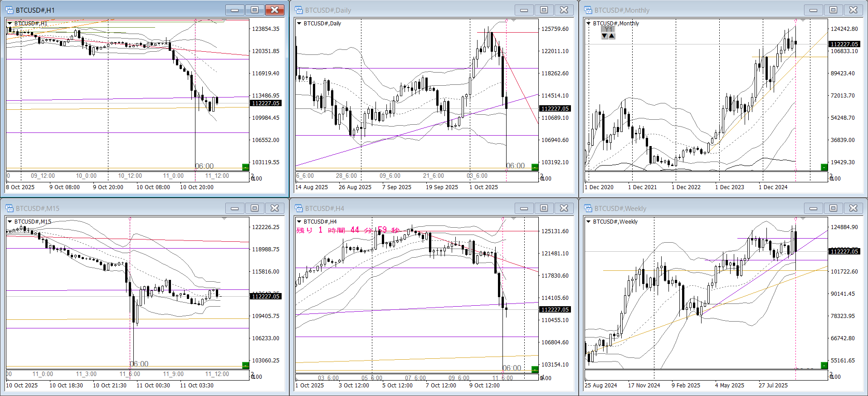Open the triangle dropdown beside BTCUSD#,Weekly chart label
Viewport: 868px width, 396px height.
coord(588,221)
